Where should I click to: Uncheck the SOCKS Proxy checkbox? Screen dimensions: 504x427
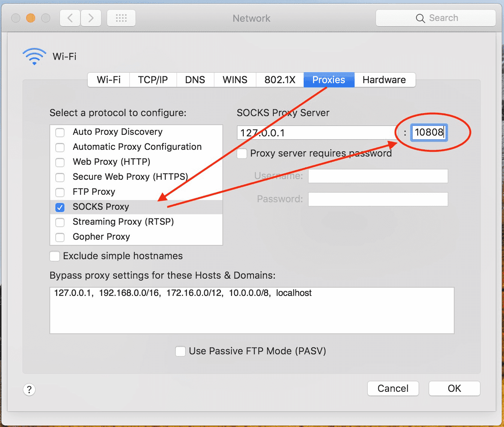pyautogui.click(x=60, y=207)
